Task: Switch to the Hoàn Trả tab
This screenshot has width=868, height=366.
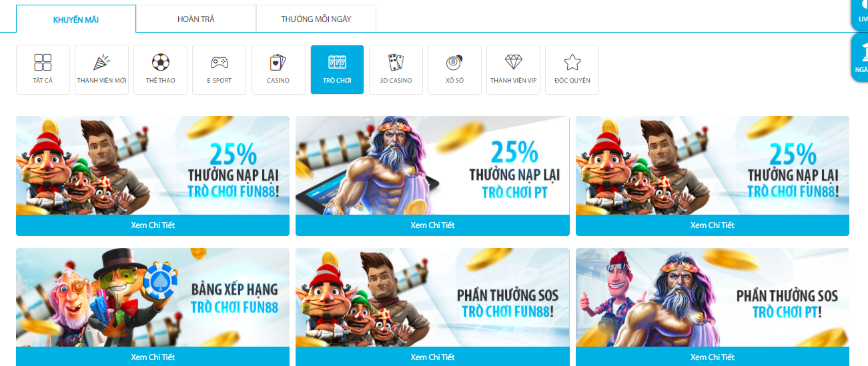Action: point(196,19)
